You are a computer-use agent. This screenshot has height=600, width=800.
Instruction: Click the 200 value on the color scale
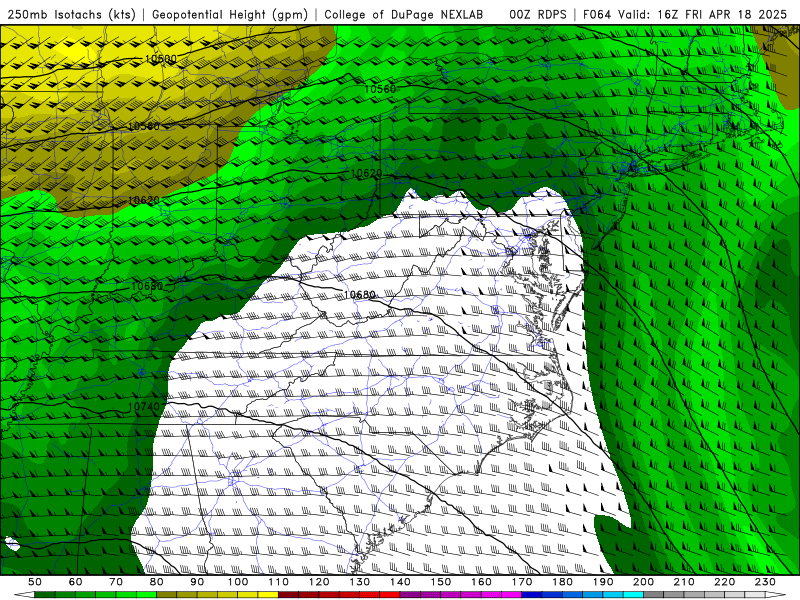(643, 582)
